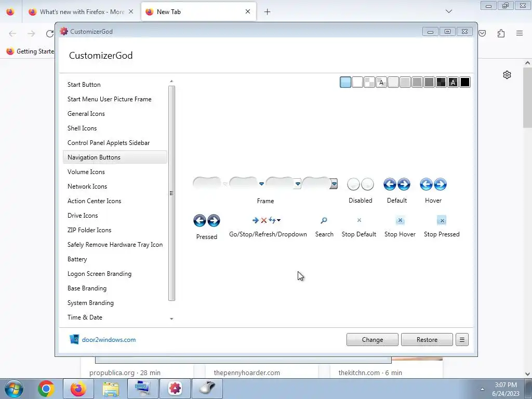This screenshot has width=532, height=399.
Task: Open a new Firefox tab with plus
Action: click(268, 12)
